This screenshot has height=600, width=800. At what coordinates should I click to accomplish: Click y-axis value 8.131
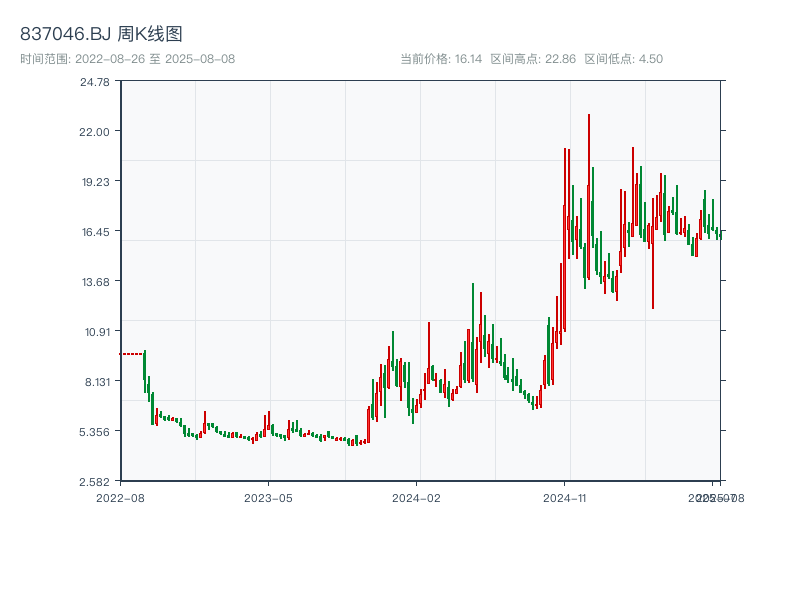97,382
